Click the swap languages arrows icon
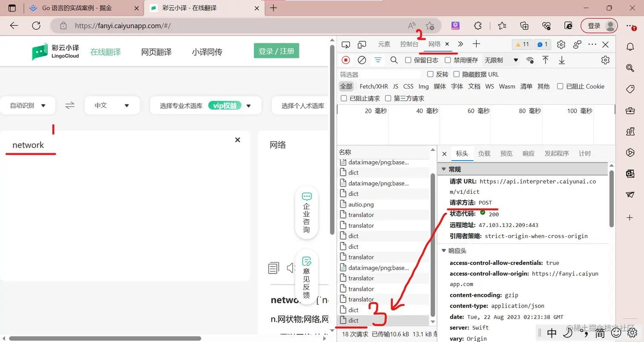This screenshot has height=342, width=644. (x=70, y=105)
